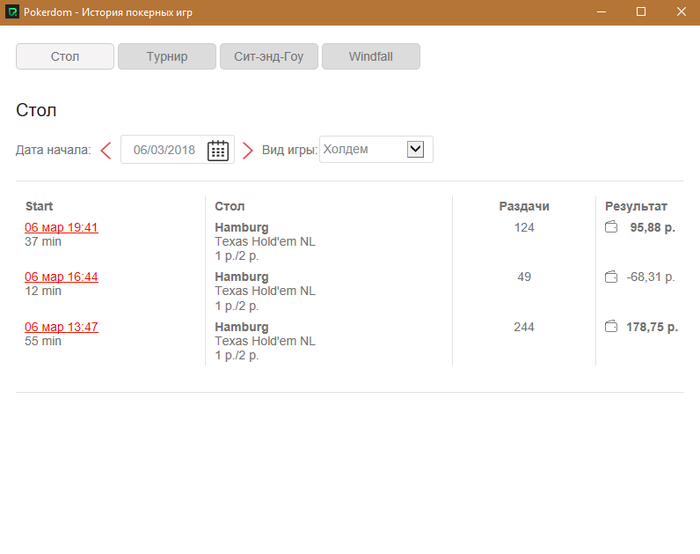Image resolution: width=700 pixels, height=554 pixels.
Task: Click the 12 min duration text
Action: (x=43, y=291)
